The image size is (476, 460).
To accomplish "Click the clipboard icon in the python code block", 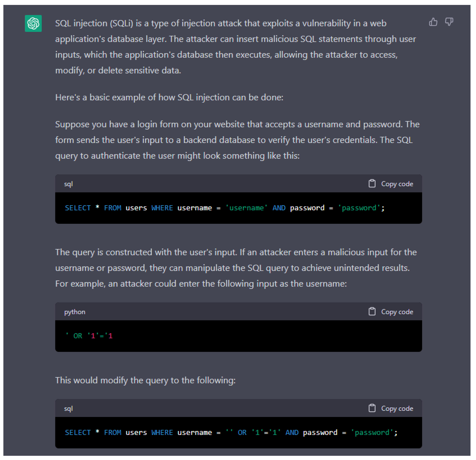I will click(x=372, y=312).
